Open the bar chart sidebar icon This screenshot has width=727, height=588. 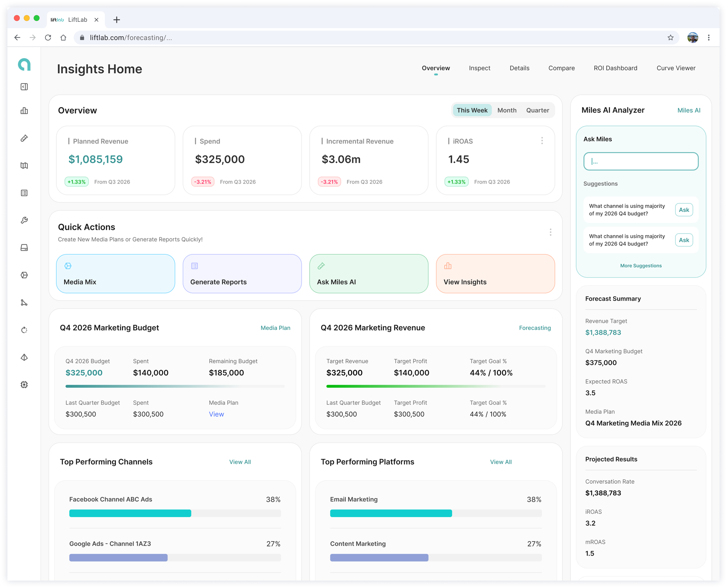click(24, 111)
